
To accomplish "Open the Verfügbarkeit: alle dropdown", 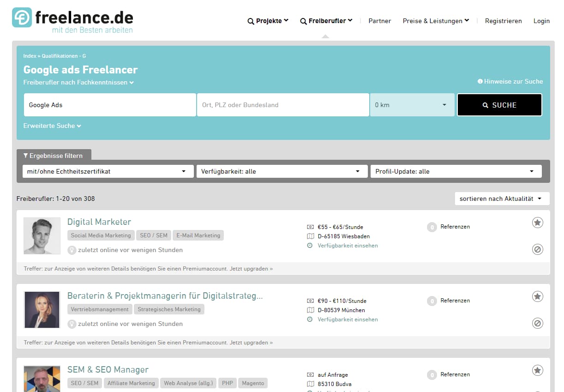I will (282, 171).
